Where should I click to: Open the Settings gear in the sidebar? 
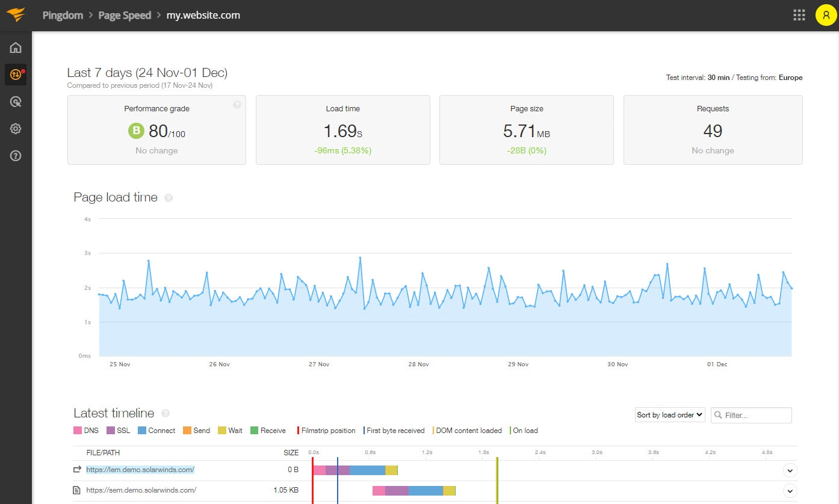click(x=15, y=128)
